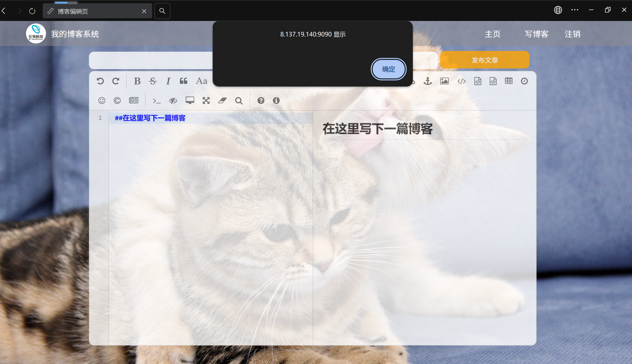Image resolution: width=632 pixels, height=364 pixels.
Task: Insert image via picture icon
Action: (x=444, y=81)
